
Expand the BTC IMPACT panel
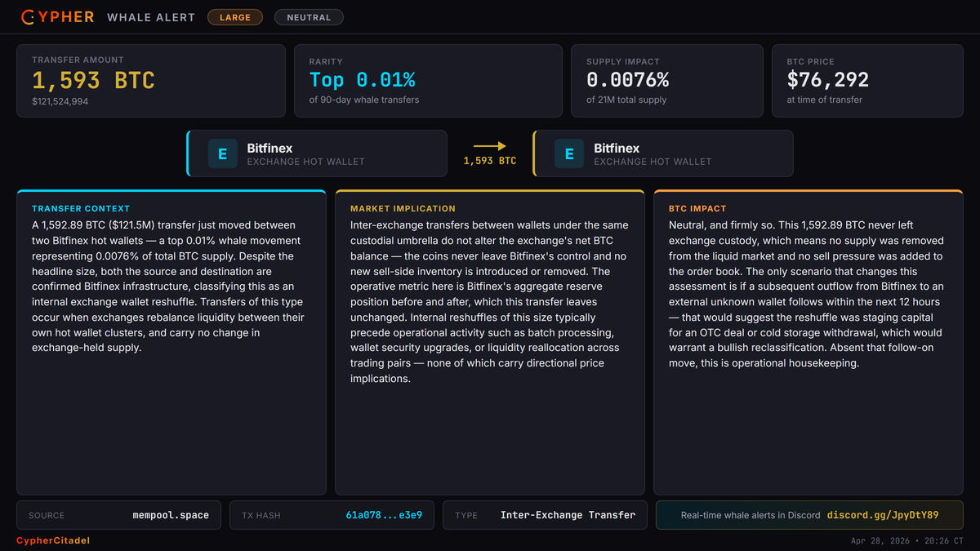click(x=808, y=343)
